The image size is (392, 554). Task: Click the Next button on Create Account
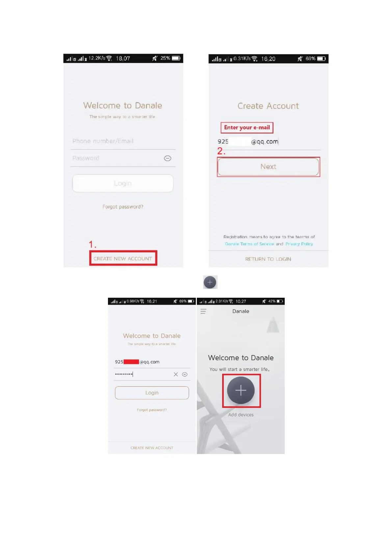[268, 167]
